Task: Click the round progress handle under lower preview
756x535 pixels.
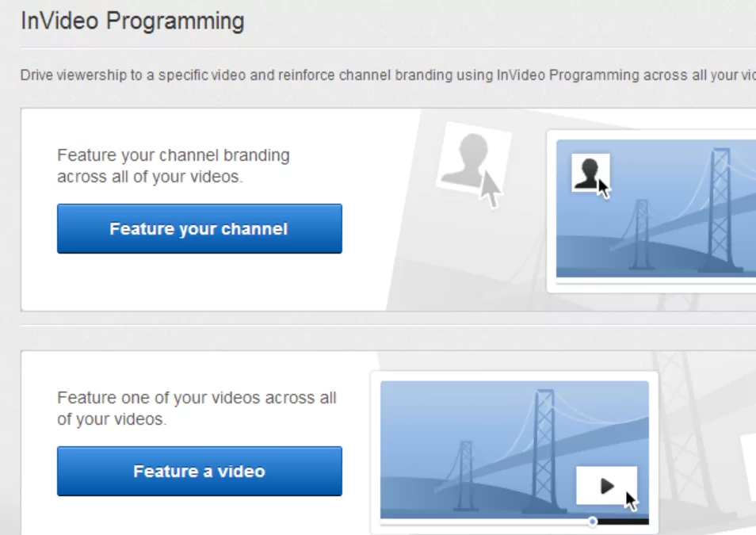Action: (x=592, y=522)
